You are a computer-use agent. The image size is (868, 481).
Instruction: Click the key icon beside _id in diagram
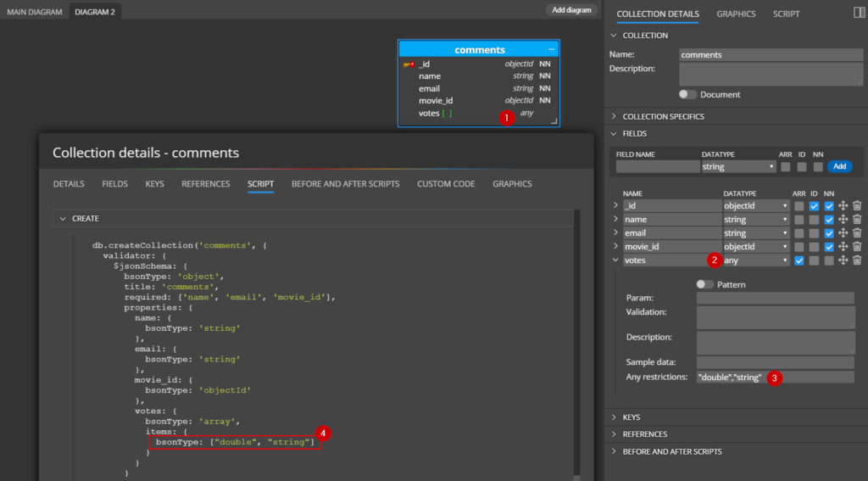[409, 64]
